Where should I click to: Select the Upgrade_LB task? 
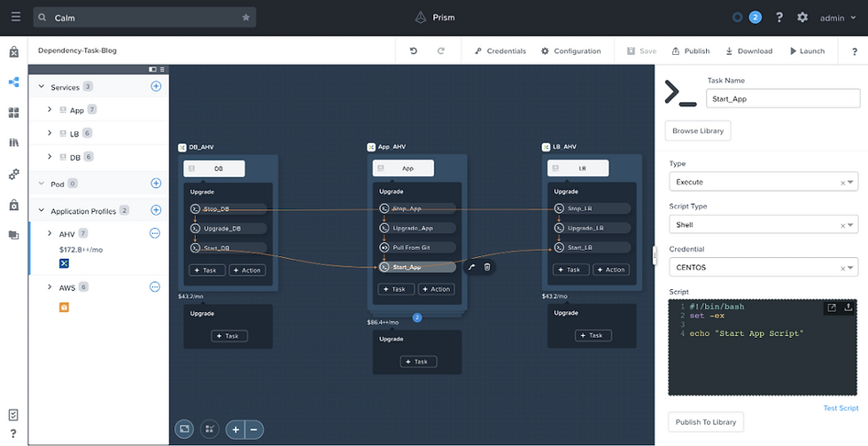coord(593,228)
